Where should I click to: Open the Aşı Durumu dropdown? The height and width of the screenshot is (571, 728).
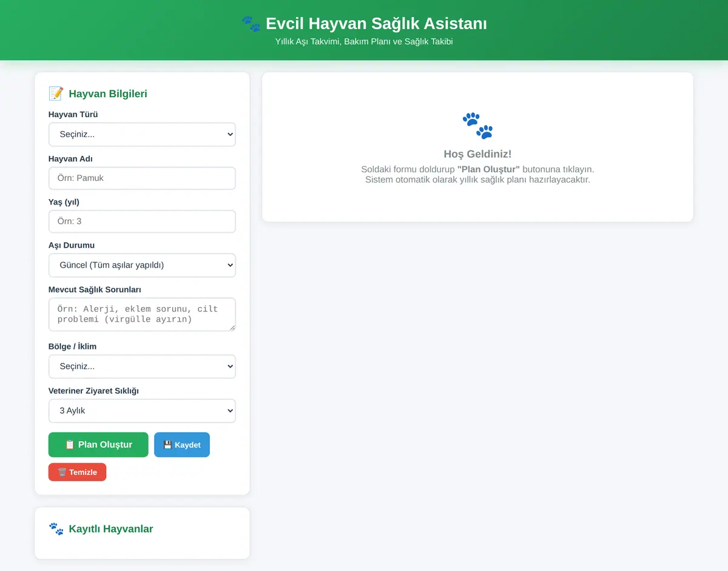[x=142, y=265]
